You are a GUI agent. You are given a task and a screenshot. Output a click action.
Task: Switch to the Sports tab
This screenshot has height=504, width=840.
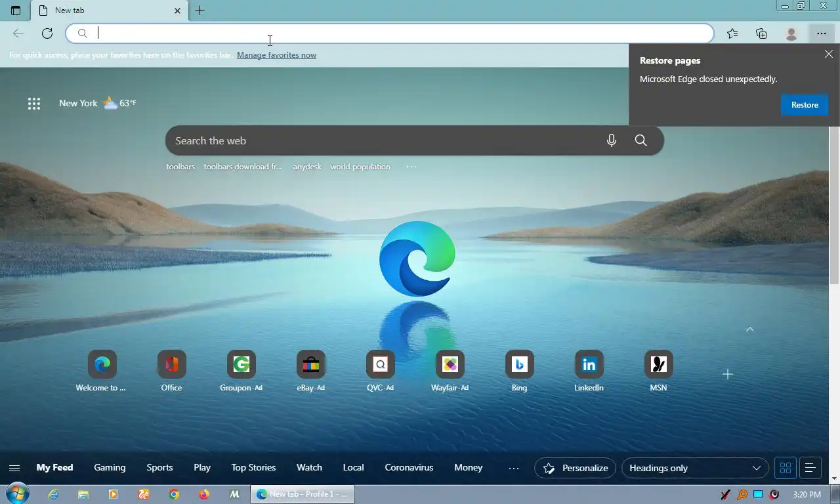coord(159,468)
